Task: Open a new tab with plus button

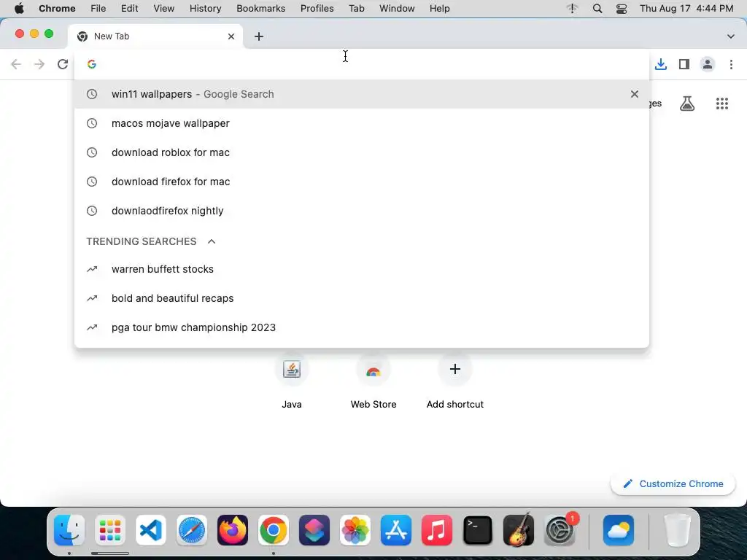Action: coord(259,36)
